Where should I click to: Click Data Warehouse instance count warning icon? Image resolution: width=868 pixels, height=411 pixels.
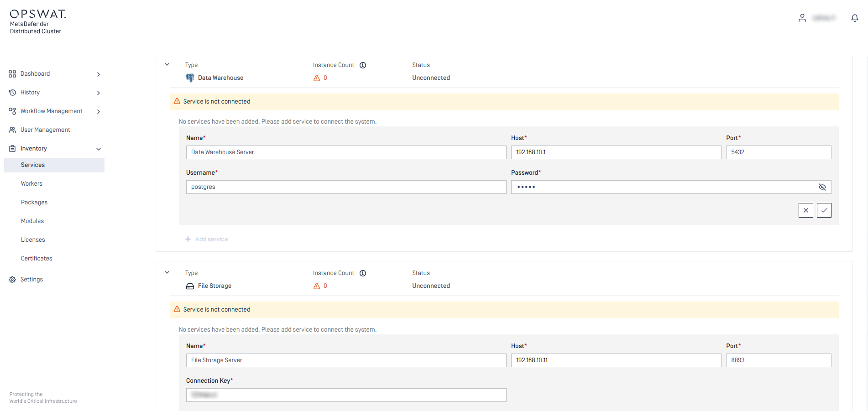[x=317, y=78]
